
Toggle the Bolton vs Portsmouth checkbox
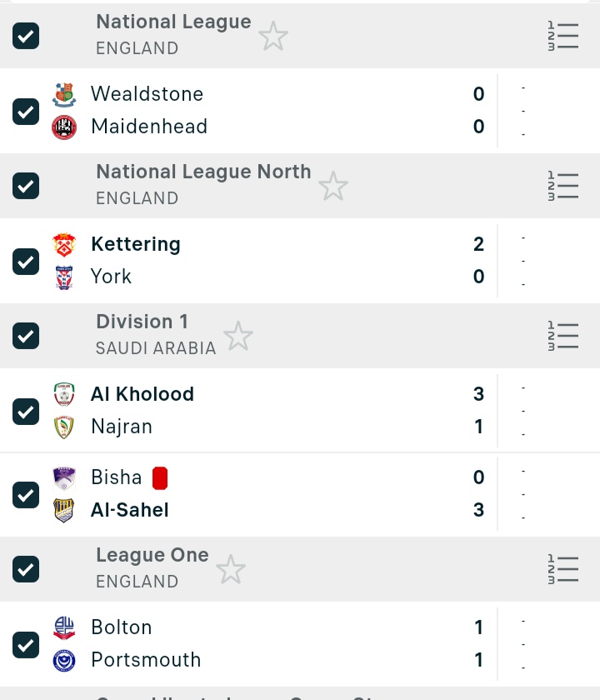[x=26, y=644]
